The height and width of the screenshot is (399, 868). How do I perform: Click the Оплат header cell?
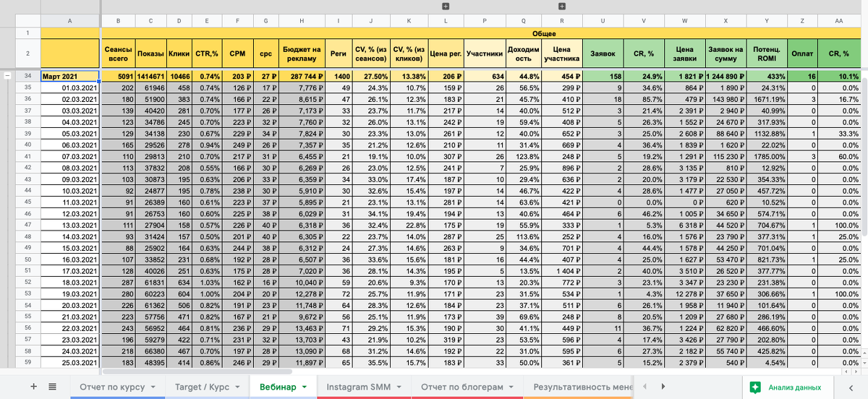click(803, 53)
